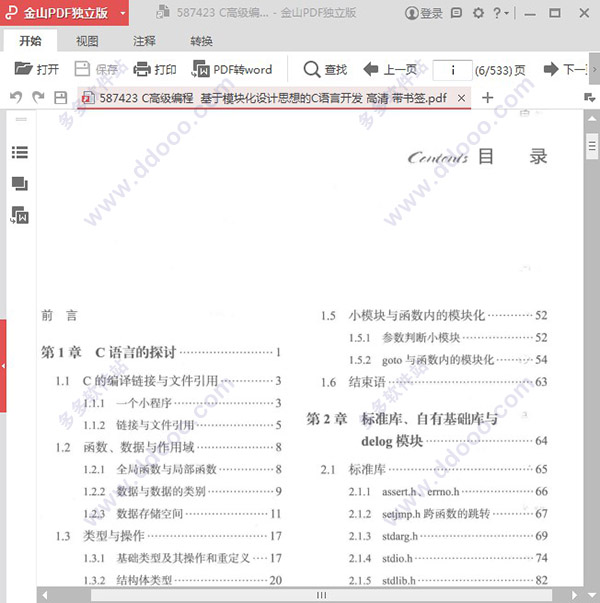600x603 pixels.
Task: Click entry 1.1 C的编译链接与文件引用
Action: 168,381
